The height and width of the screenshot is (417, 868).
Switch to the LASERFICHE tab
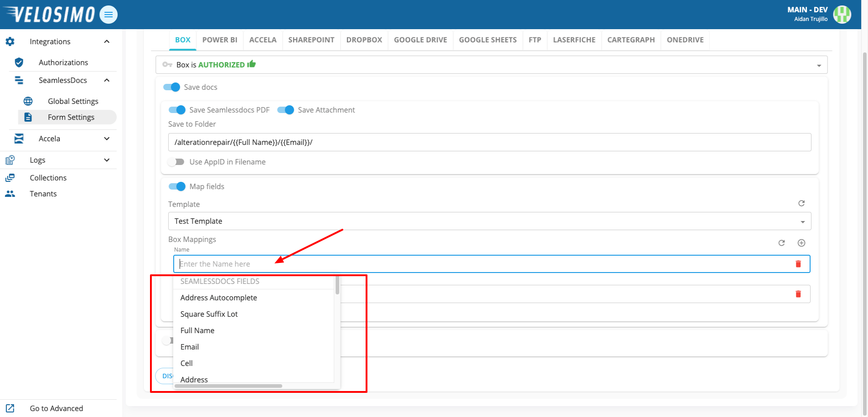coord(574,40)
